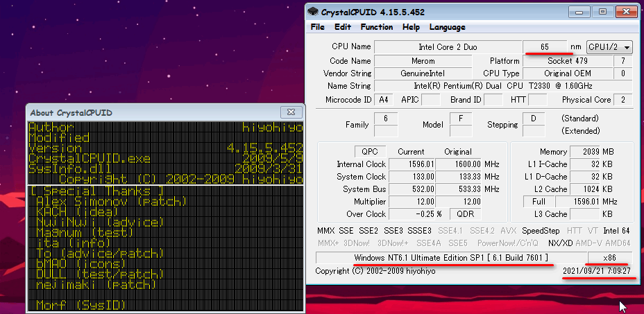Click the current Internal Clock value 1596.01
The width and height of the screenshot is (644, 314).
tap(412, 164)
